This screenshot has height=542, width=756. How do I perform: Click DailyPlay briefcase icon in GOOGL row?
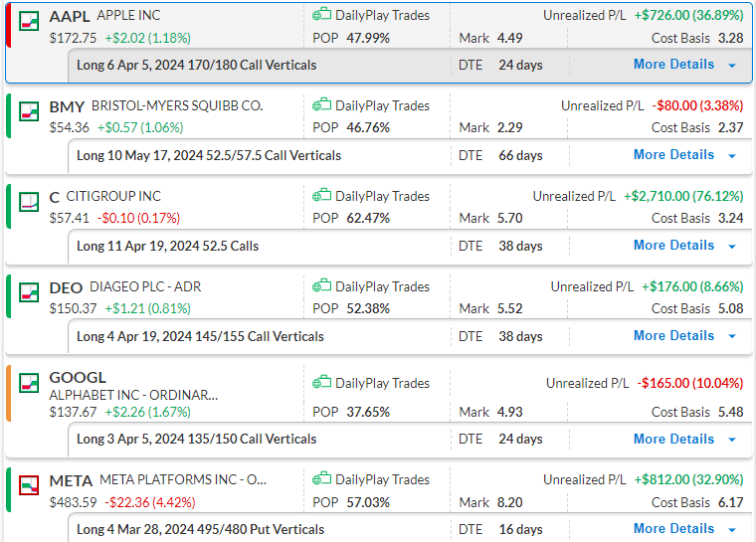pos(321,383)
